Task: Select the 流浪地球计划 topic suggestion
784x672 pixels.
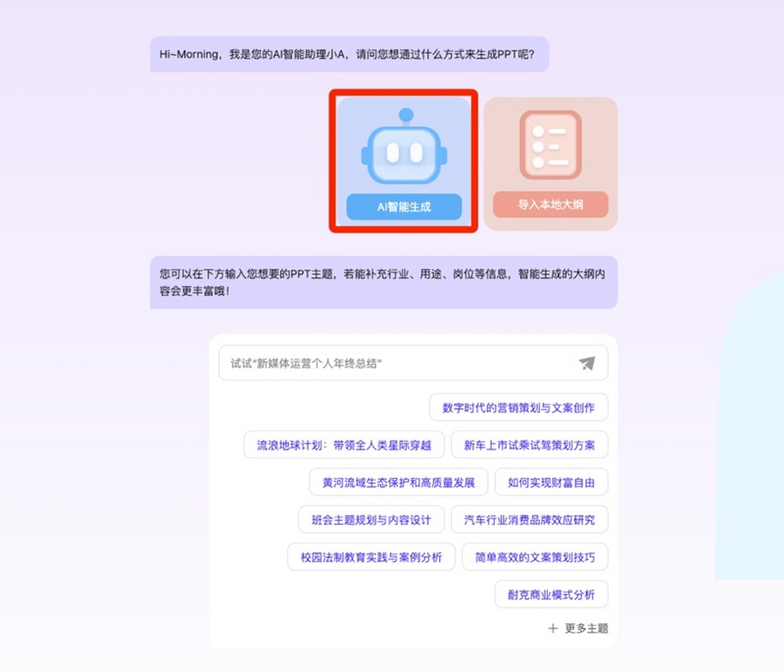Action: [344, 445]
